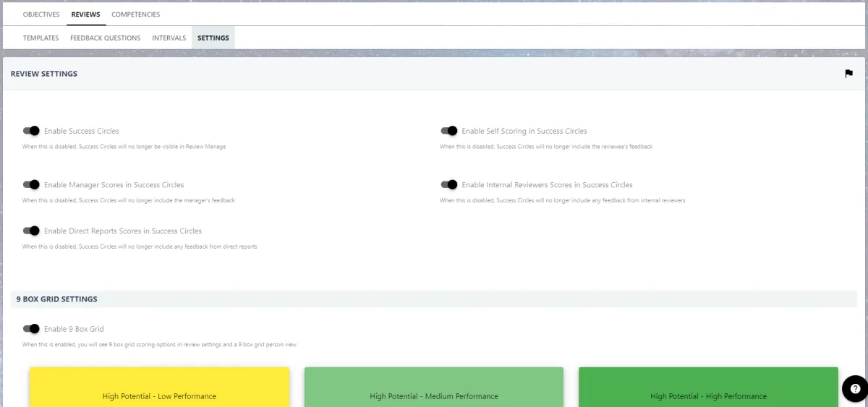This screenshot has width=868, height=407.
Task: Click the 9 Box Grid Settings heading
Action: (57, 299)
